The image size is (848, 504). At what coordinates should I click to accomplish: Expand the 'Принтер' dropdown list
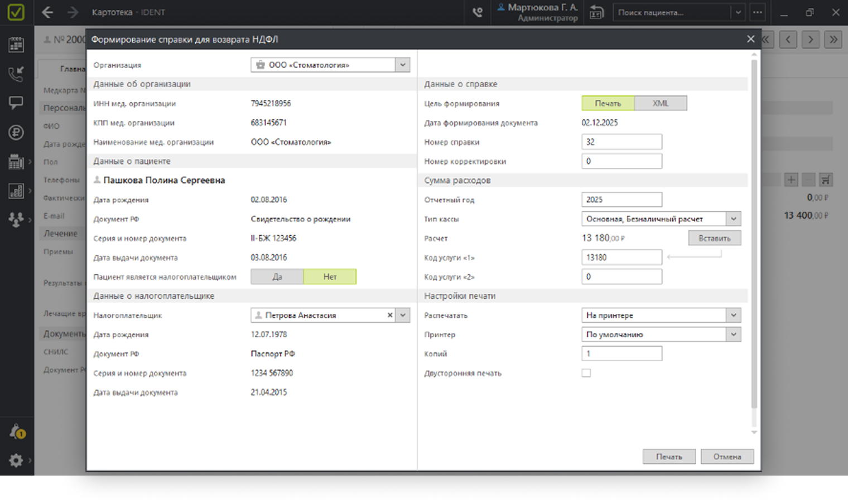[x=734, y=335]
